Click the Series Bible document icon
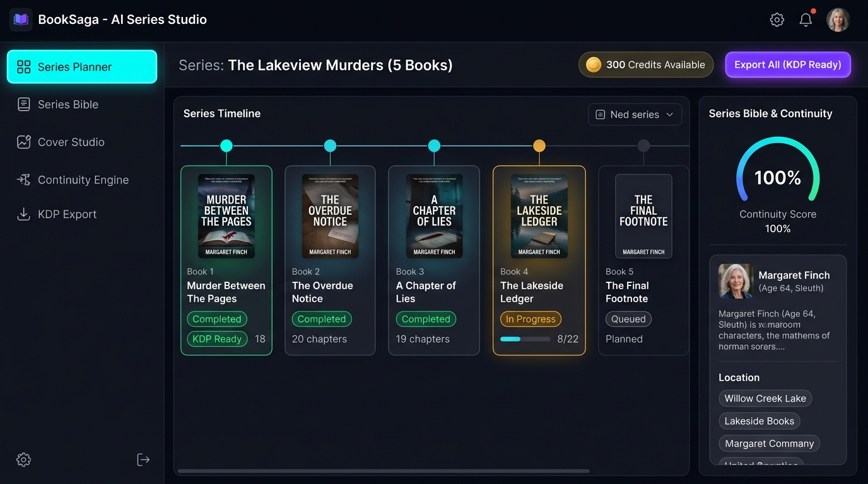 (23, 105)
